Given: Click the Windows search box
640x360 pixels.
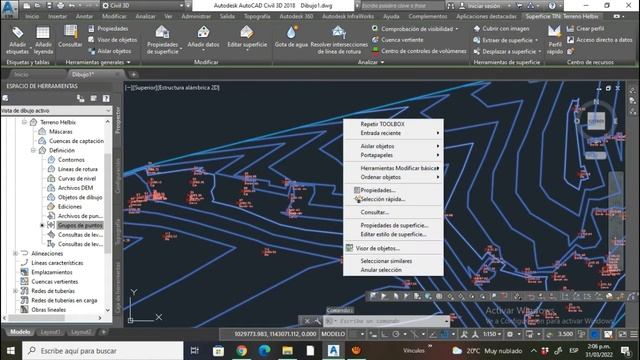Looking at the screenshot, I should click(103, 351).
